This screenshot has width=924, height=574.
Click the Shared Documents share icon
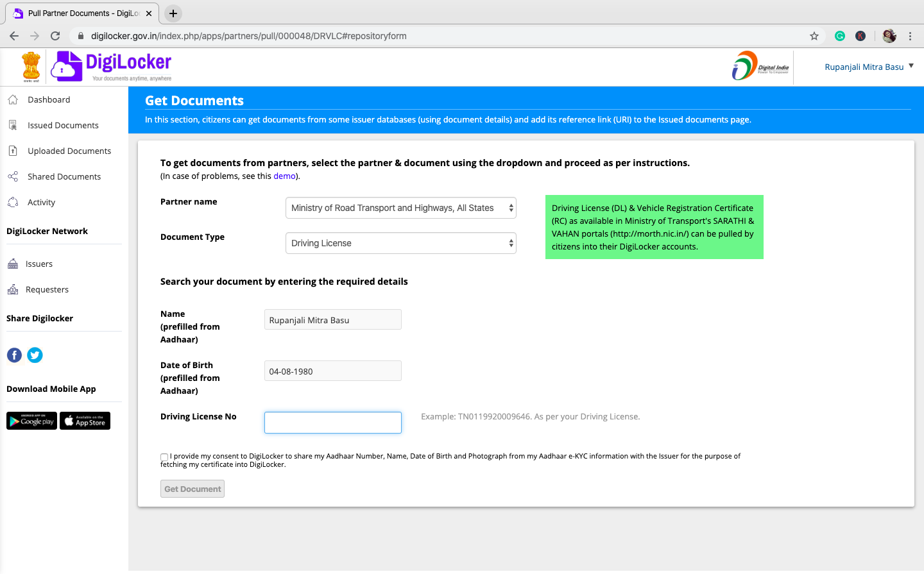(x=13, y=176)
